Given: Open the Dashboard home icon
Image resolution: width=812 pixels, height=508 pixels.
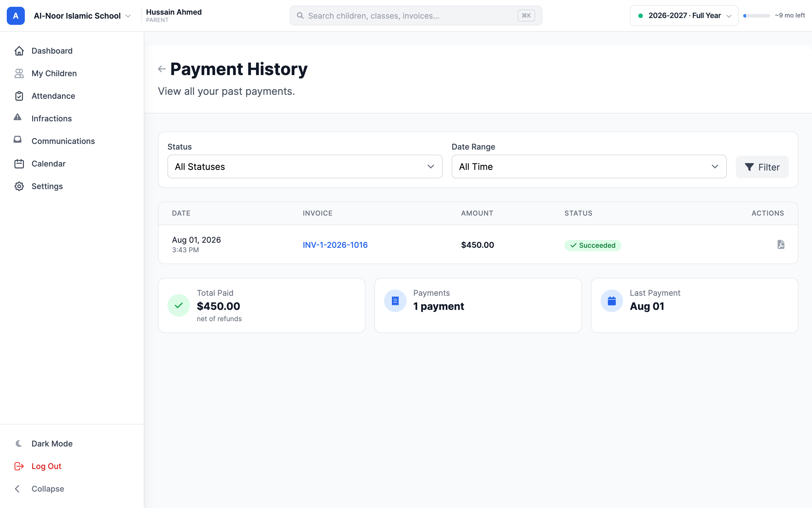Looking at the screenshot, I should tap(19, 51).
